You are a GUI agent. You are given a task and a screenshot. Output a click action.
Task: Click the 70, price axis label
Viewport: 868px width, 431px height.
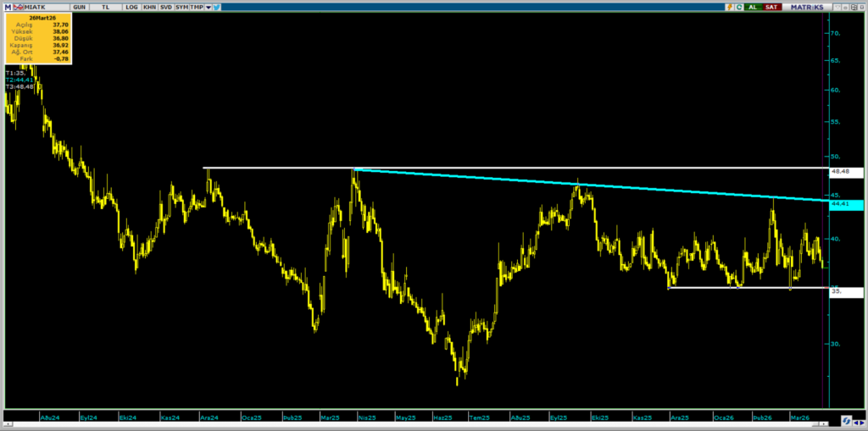pos(836,33)
